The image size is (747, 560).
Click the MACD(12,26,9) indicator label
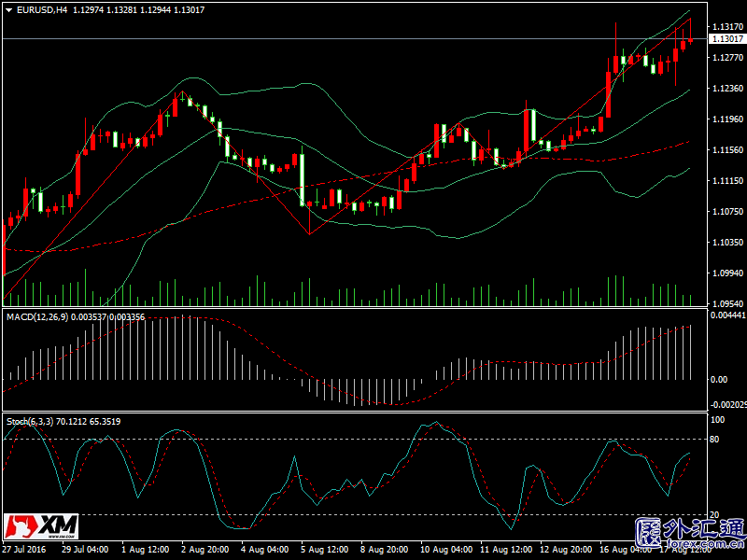[x=37, y=317]
